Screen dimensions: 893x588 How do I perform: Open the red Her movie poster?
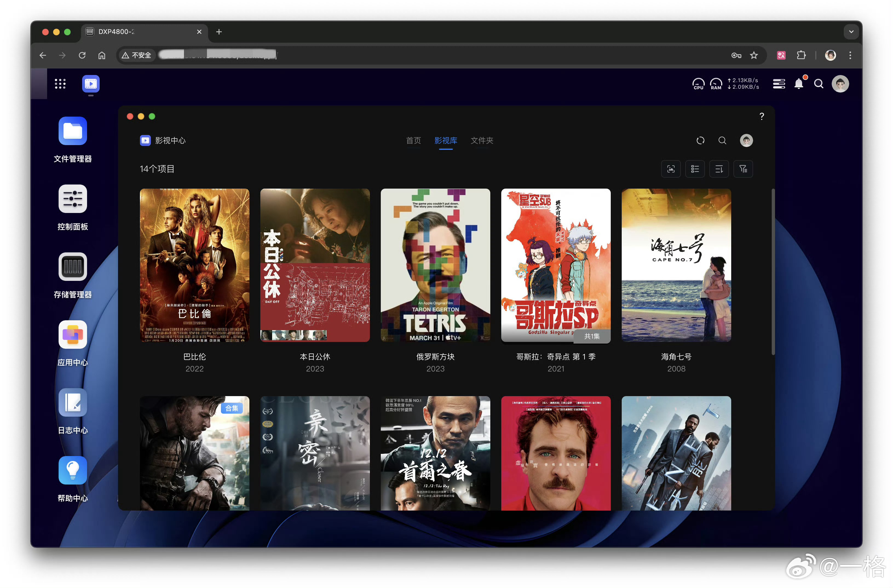(x=556, y=453)
